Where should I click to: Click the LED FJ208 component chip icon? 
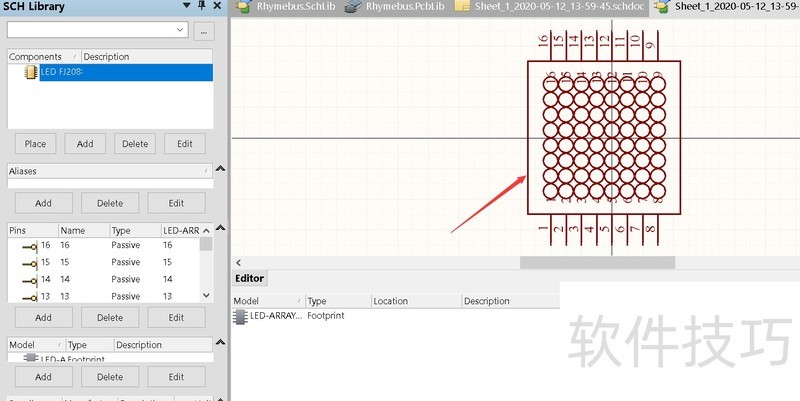click(x=31, y=72)
